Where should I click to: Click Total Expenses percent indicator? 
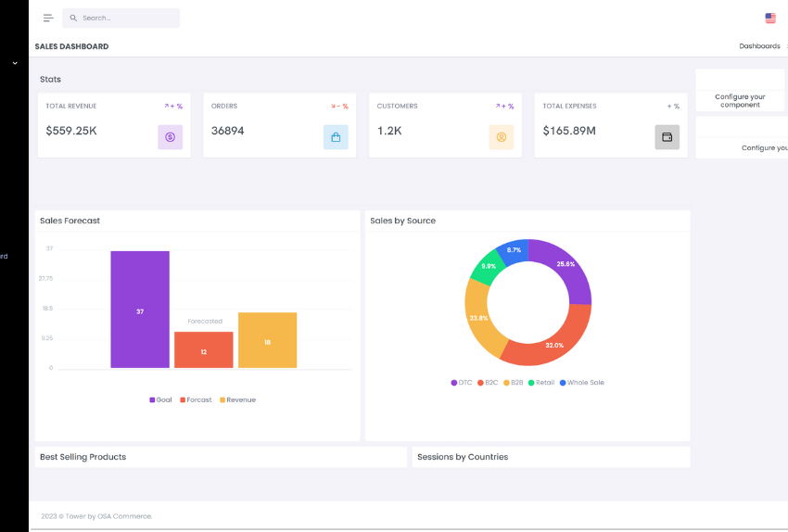coord(673,106)
